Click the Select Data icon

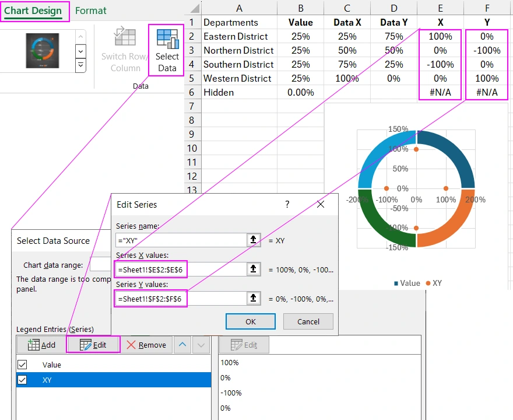167,39
